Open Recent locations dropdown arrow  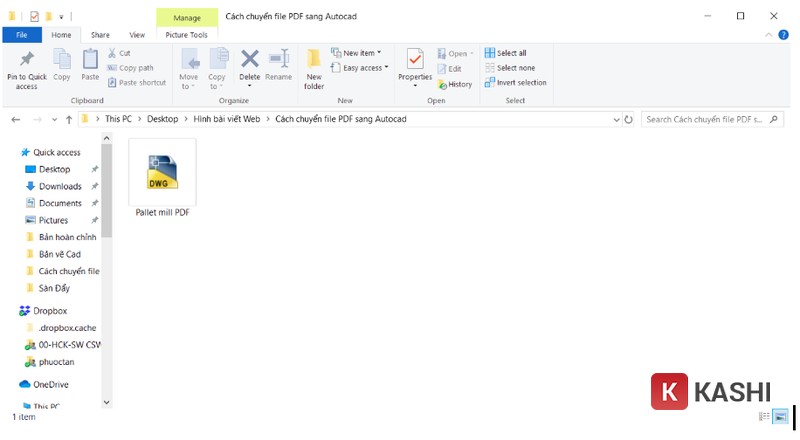click(55, 119)
